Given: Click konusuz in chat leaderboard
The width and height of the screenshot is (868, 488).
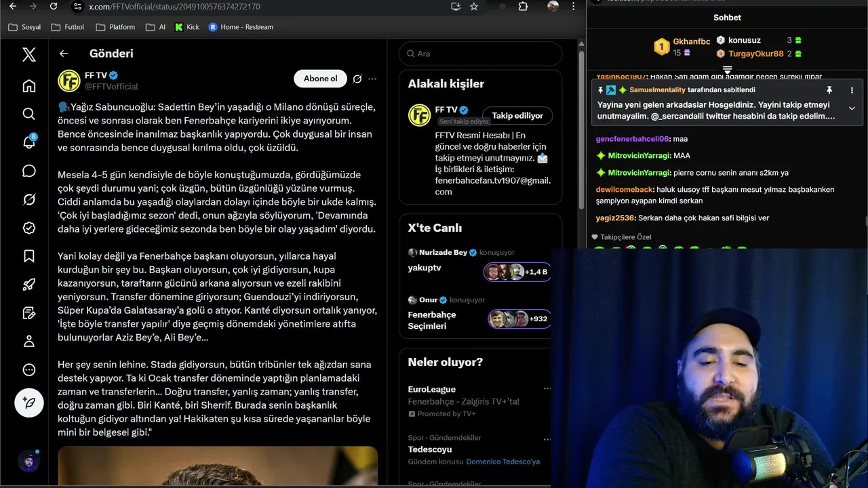Looking at the screenshot, I should click(x=744, y=41).
